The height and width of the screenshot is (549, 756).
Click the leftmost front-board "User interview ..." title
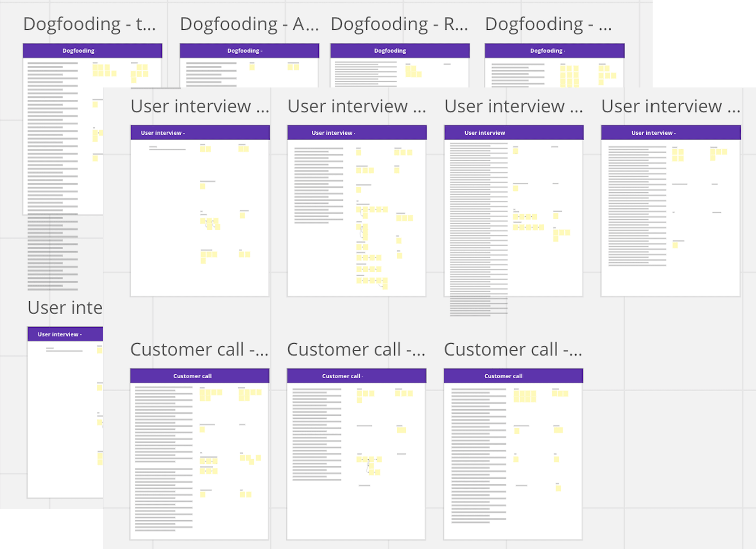200,106
